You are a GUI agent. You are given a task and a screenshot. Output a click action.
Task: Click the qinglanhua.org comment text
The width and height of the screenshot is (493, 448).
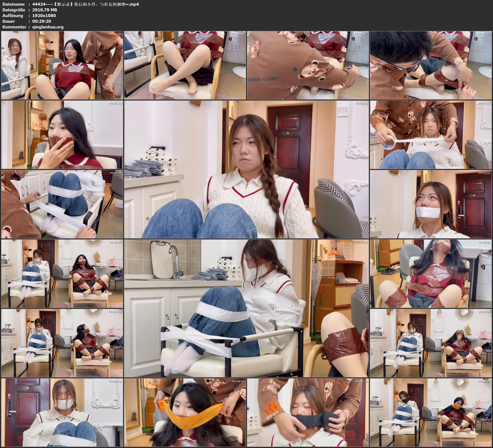(x=48, y=27)
